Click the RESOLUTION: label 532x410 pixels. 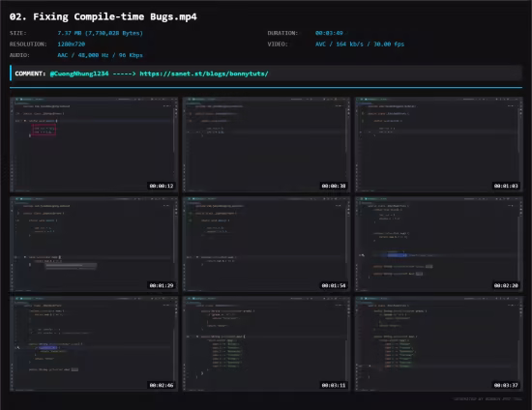click(x=28, y=44)
